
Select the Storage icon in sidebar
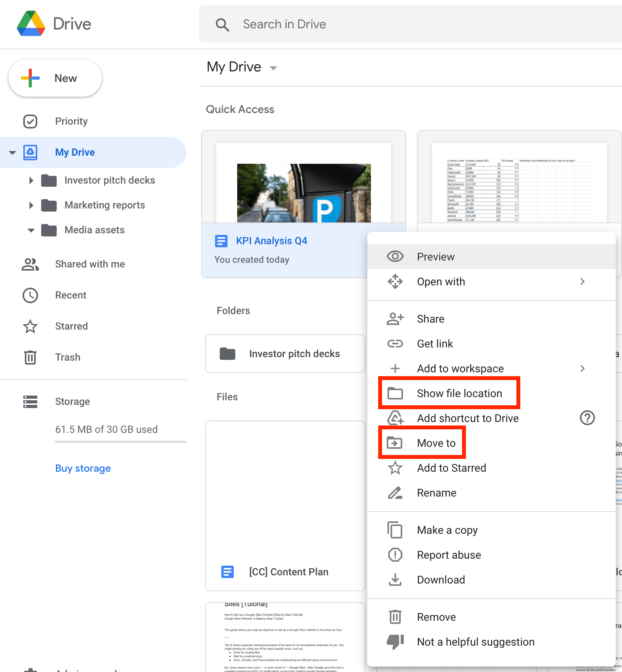30,401
